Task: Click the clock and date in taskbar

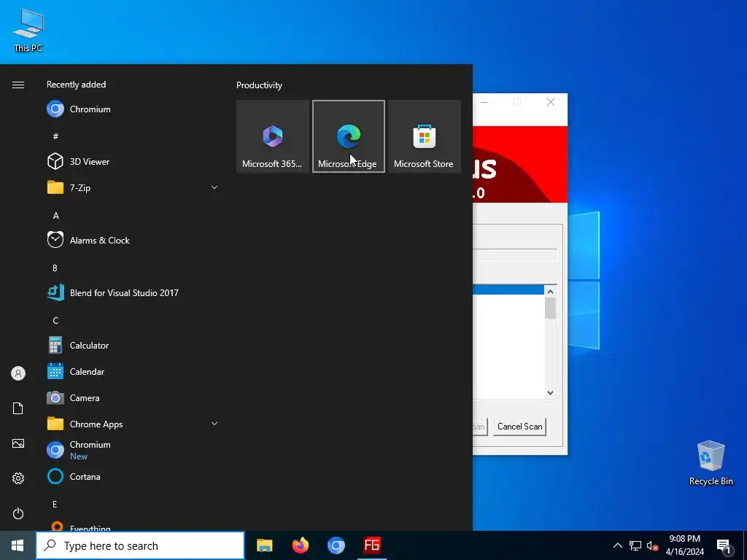Action: click(684, 545)
